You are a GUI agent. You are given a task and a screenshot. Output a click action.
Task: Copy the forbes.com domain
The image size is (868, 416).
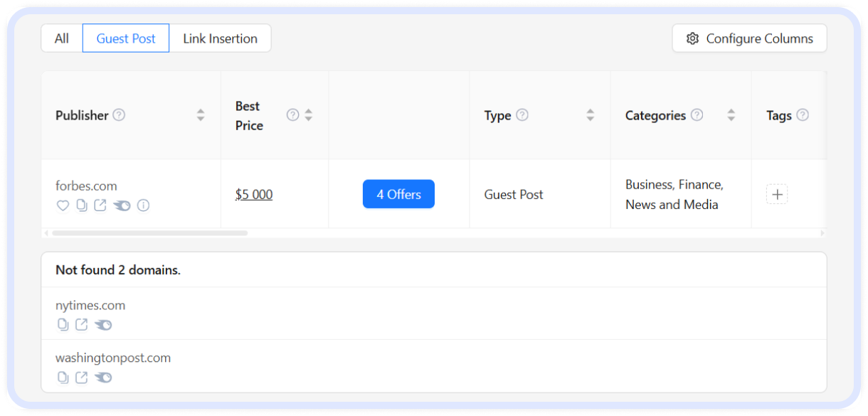pyautogui.click(x=82, y=206)
